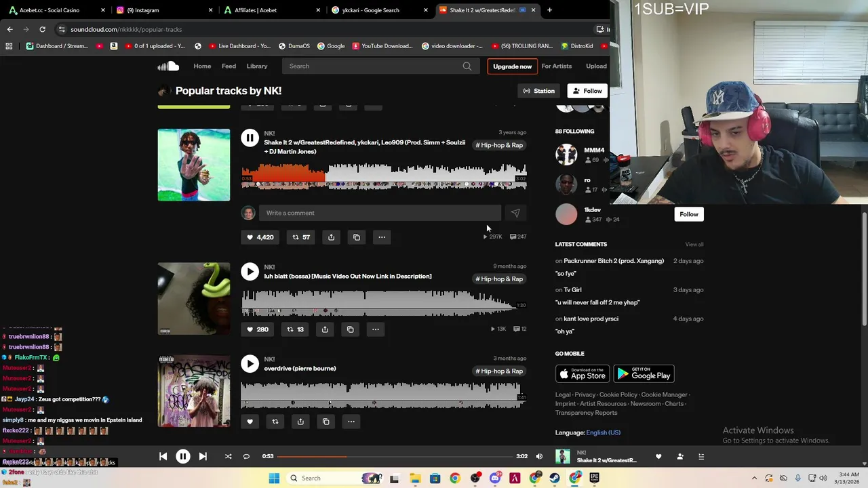This screenshot has width=868, height=488.
Task: Seek in luh blatt waveform
Action: point(384,303)
